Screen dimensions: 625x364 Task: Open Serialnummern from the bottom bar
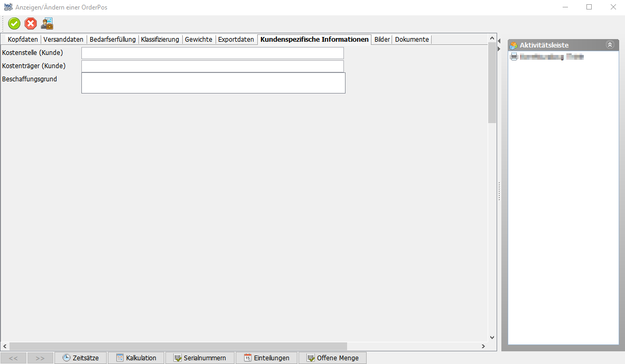click(x=200, y=358)
